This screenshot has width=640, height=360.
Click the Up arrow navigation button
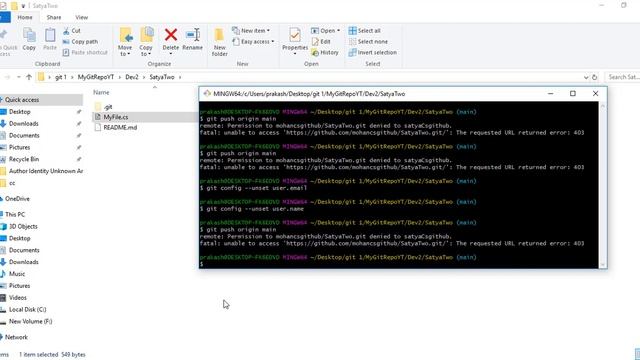coord(29,77)
